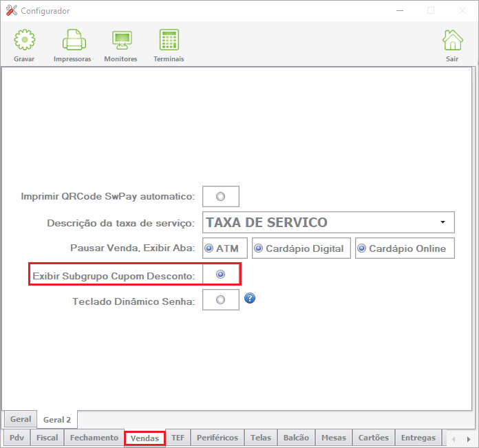Open the Monitores configuration

point(123,41)
